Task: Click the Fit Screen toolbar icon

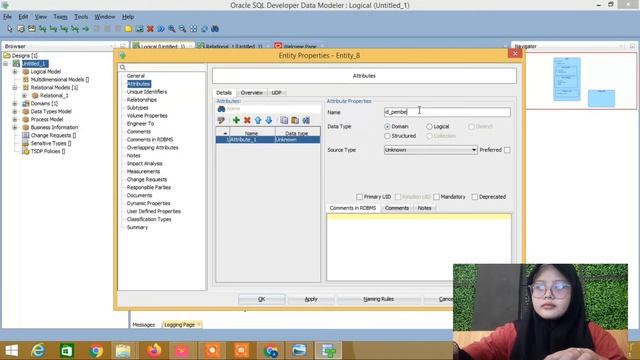Action: pyautogui.click(x=193, y=29)
